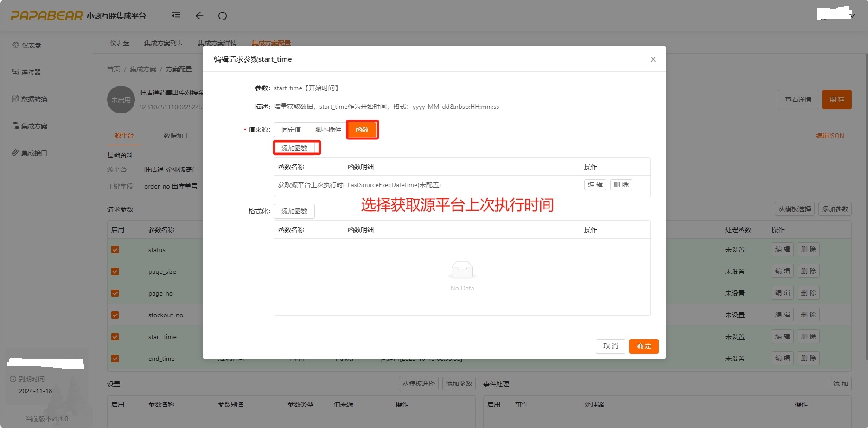Select 脚本插件 as value source
This screenshot has height=428, width=868.
328,130
